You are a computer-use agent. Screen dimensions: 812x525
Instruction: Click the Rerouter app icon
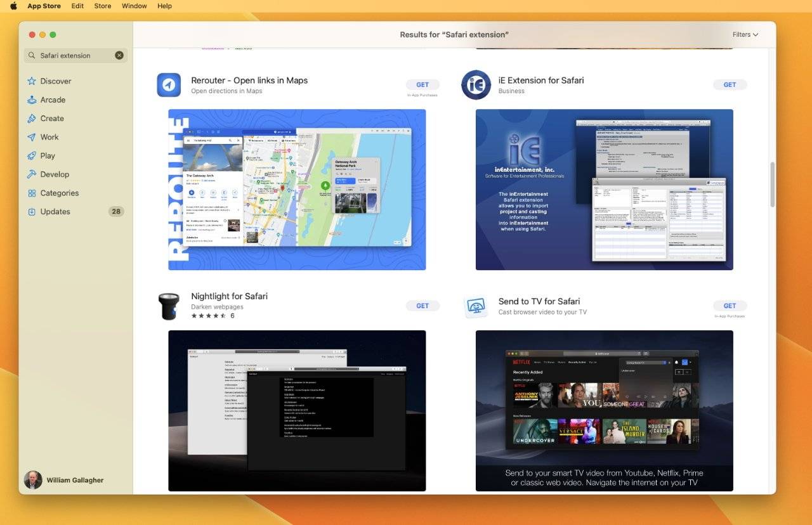[x=169, y=85]
